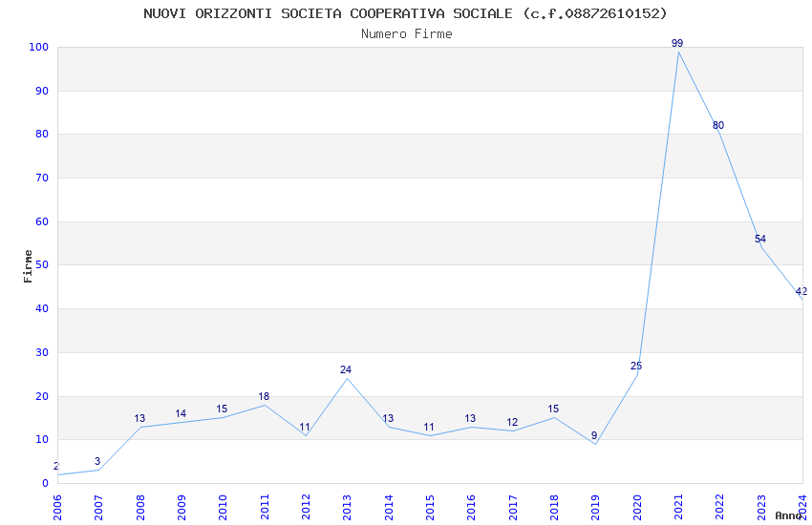
Task: Select the y-axis tick label 0
Action: [x=46, y=484]
